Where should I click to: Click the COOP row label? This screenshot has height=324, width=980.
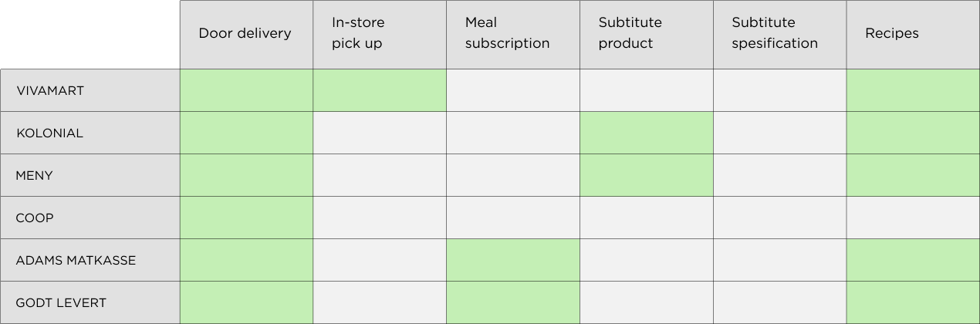pyautogui.click(x=35, y=218)
